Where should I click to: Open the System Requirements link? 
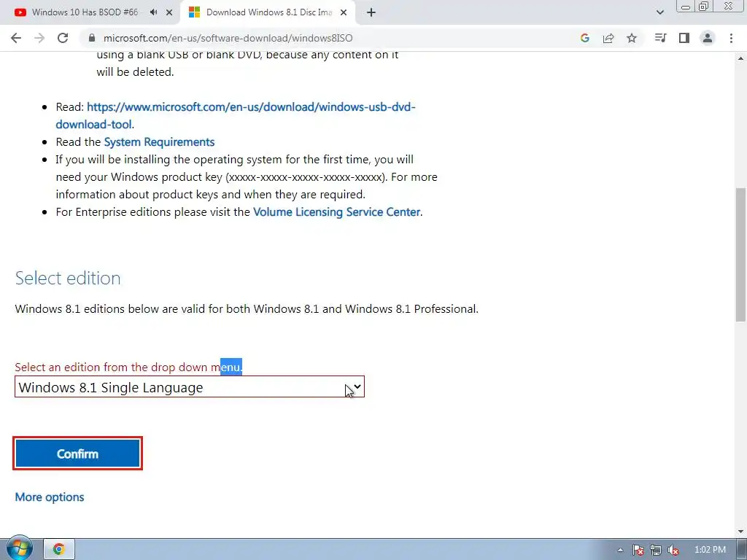(159, 142)
